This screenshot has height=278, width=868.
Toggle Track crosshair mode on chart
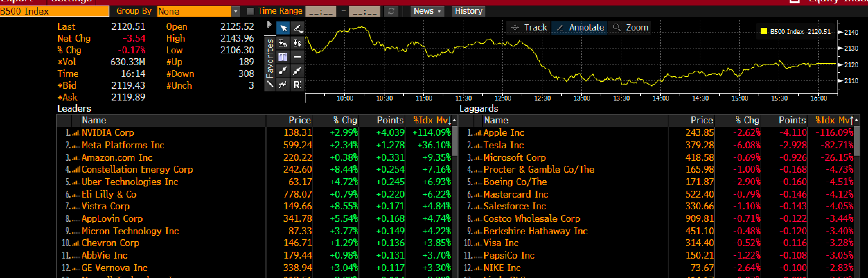pos(529,27)
